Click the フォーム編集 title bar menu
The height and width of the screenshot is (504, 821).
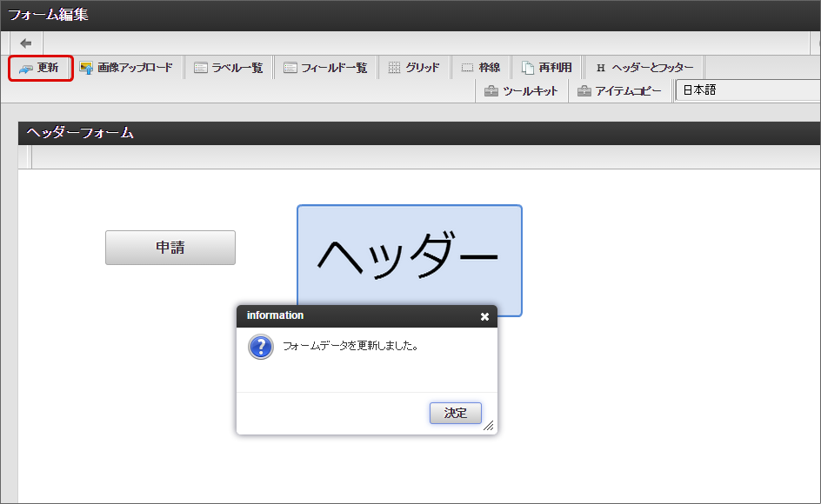tap(41, 15)
